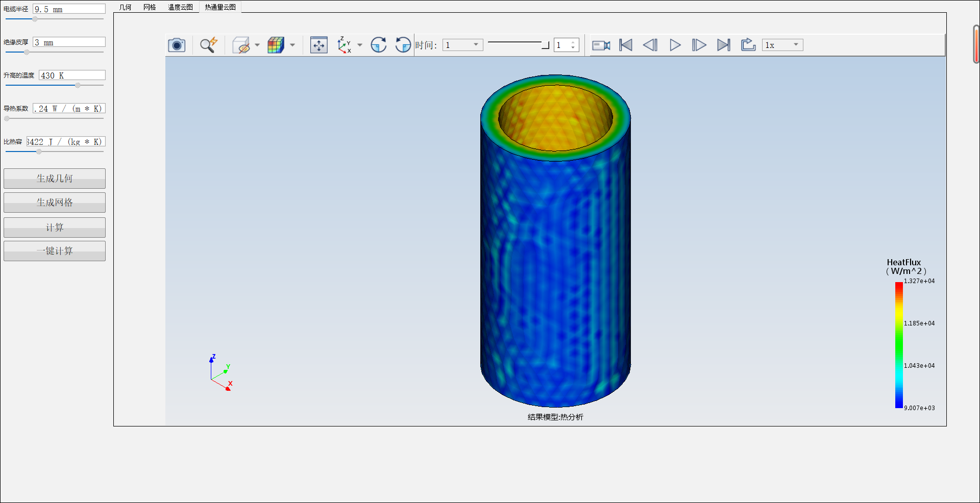Rotate view counterclockwise icon
The height and width of the screenshot is (503, 980).
(x=403, y=45)
